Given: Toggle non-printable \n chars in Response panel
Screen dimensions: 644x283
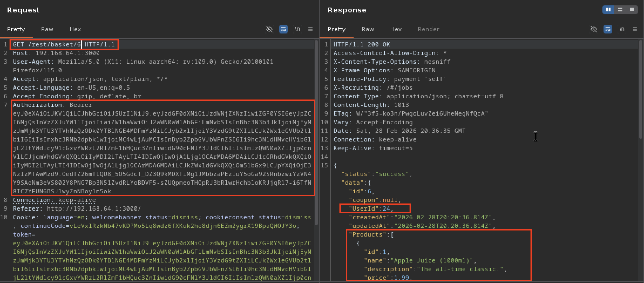Looking at the screenshot, I should coord(622,29).
